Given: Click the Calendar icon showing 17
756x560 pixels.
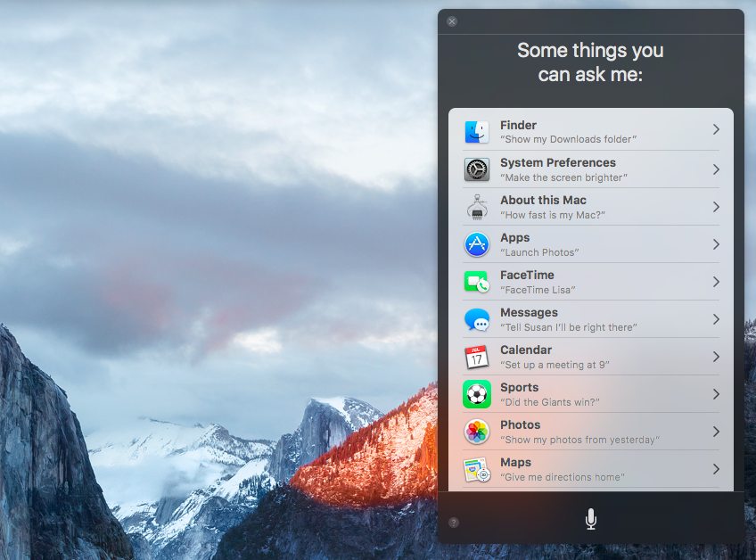Looking at the screenshot, I should click(477, 357).
